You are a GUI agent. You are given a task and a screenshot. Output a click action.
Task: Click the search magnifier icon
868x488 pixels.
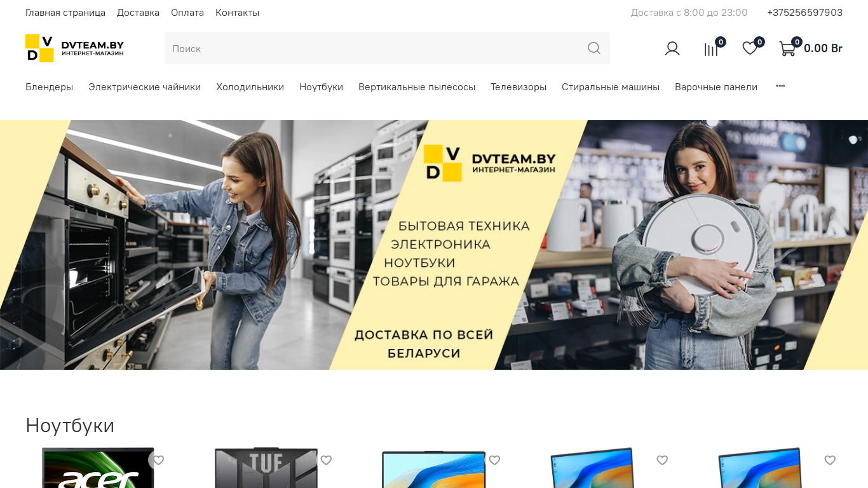tap(594, 48)
